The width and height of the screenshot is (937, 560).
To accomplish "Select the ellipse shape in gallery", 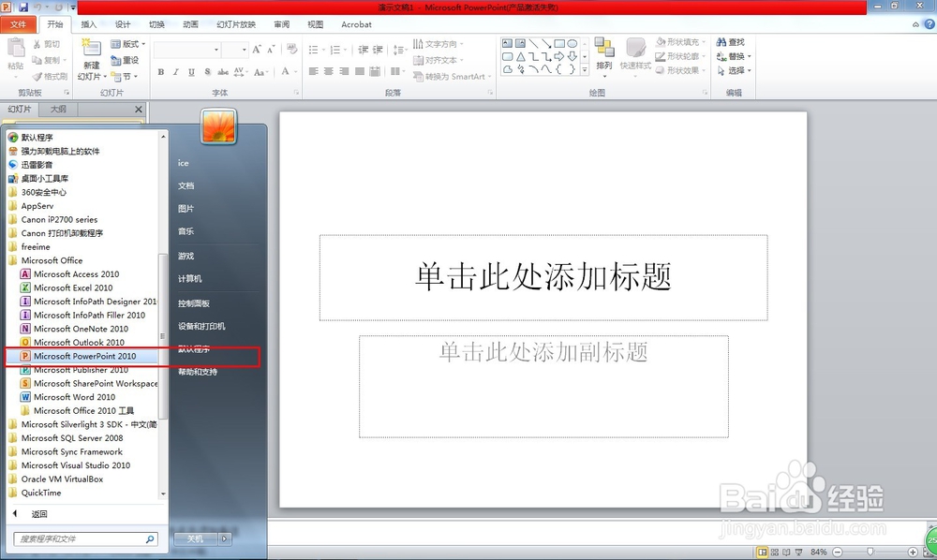I will [x=573, y=44].
